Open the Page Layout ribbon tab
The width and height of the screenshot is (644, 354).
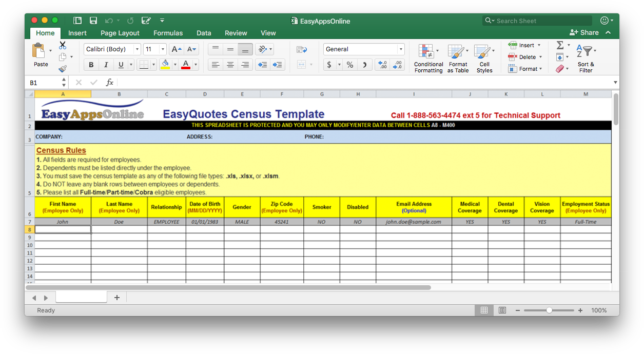click(x=120, y=33)
